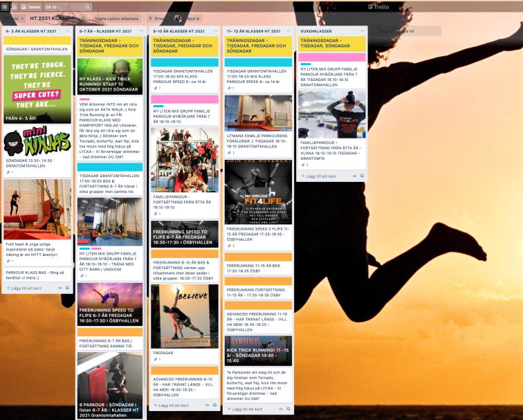Click the board member avatar

pyautogui.click(x=178, y=19)
